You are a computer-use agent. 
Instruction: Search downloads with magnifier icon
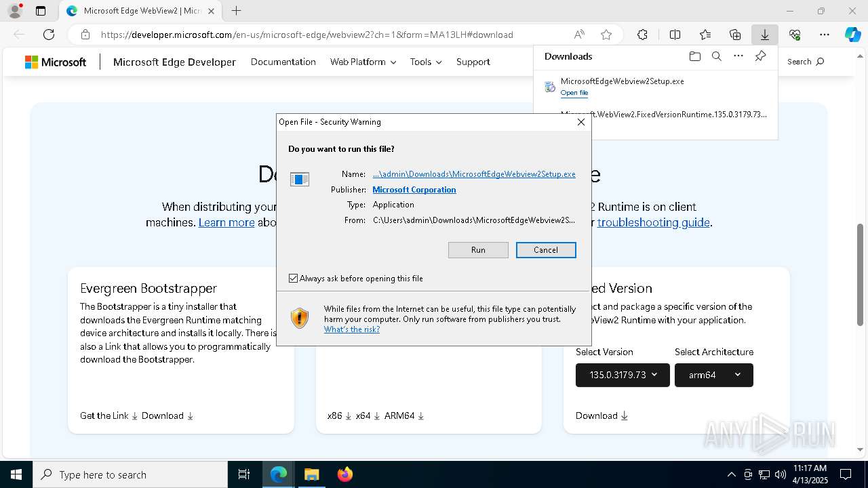716,56
